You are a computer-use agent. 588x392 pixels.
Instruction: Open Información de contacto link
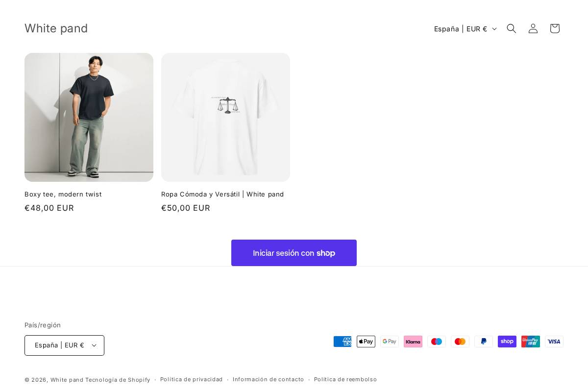269,379
